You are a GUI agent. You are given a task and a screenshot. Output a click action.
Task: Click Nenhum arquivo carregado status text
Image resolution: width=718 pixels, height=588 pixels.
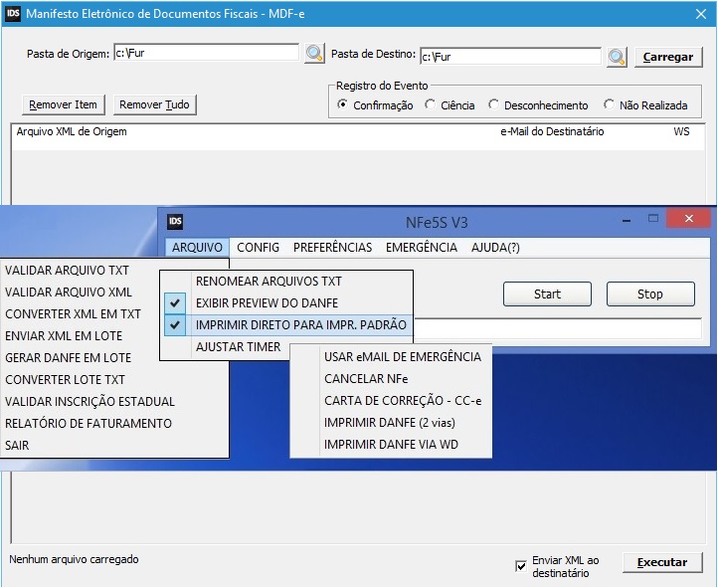[x=74, y=559]
